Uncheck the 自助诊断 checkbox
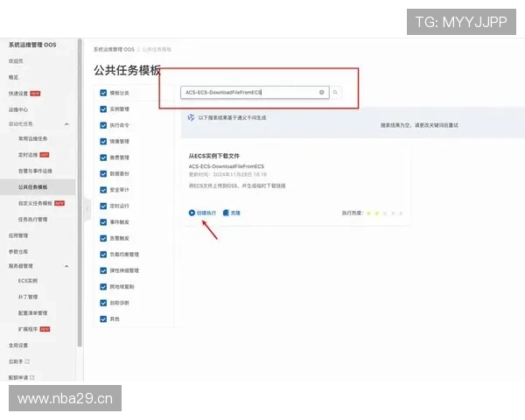The height and width of the screenshot is (420, 525). 103,303
